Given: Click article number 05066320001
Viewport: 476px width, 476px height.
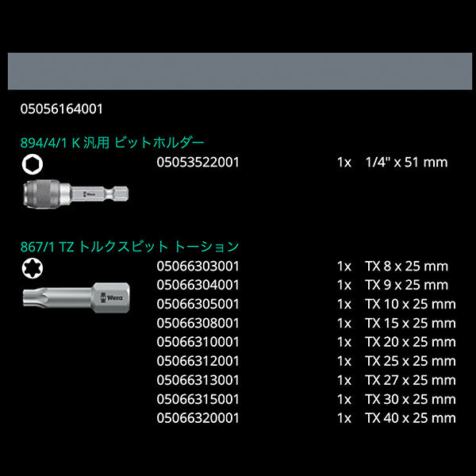Looking at the screenshot, I should [x=198, y=418].
